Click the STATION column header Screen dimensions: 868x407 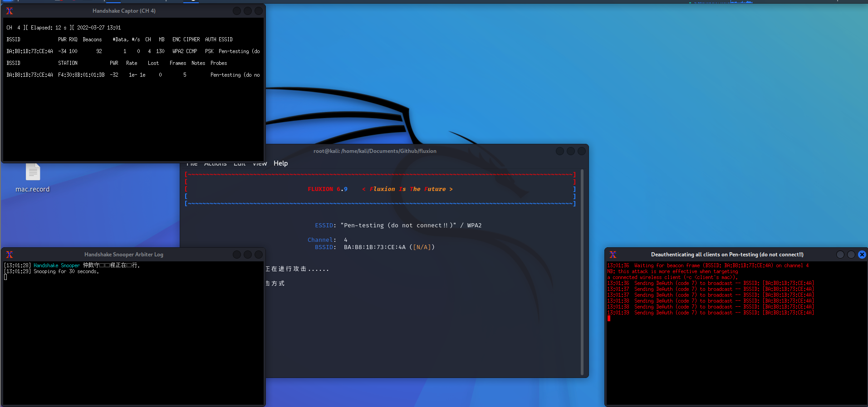pyautogui.click(x=68, y=63)
